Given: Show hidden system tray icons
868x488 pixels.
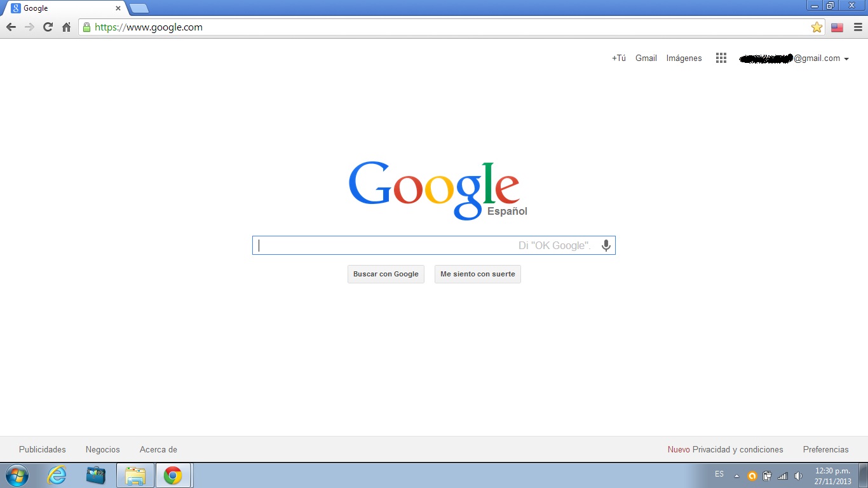Looking at the screenshot, I should tap(737, 475).
